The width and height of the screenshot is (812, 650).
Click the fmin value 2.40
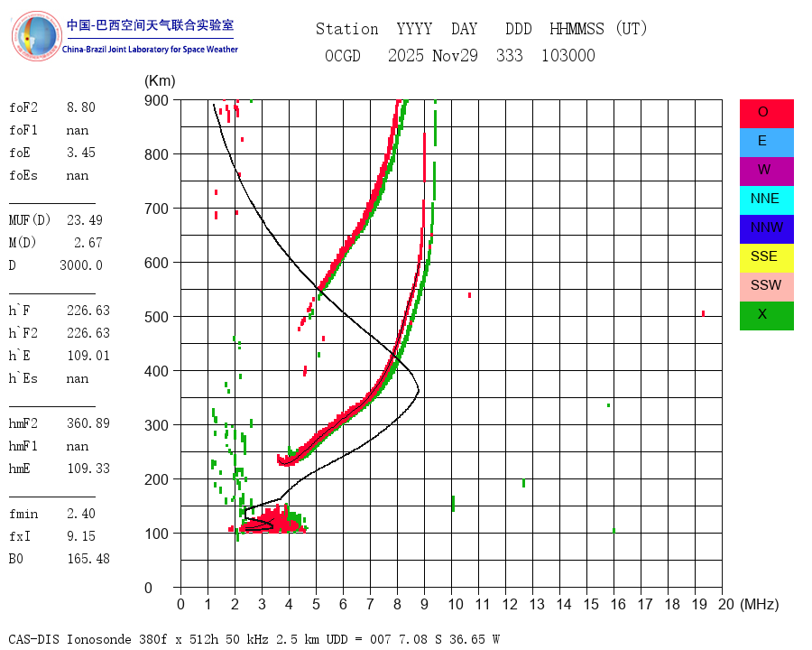81,514
